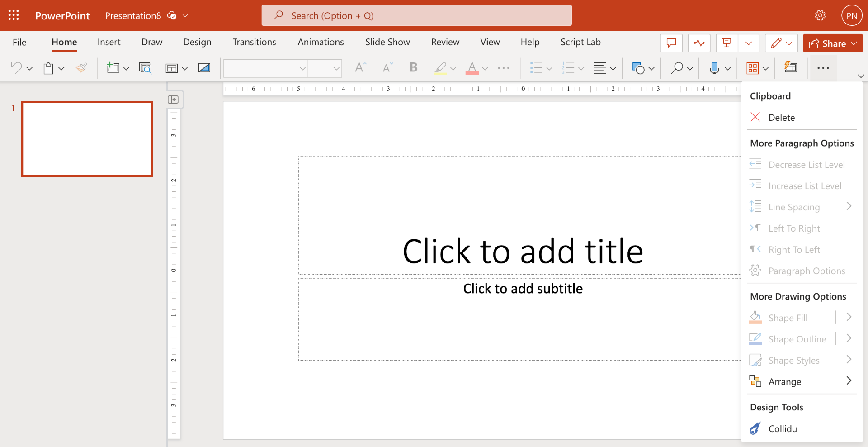Select Arrange in the Drawing Options menu
Viewport: 868px width, 447px height.
785,381
